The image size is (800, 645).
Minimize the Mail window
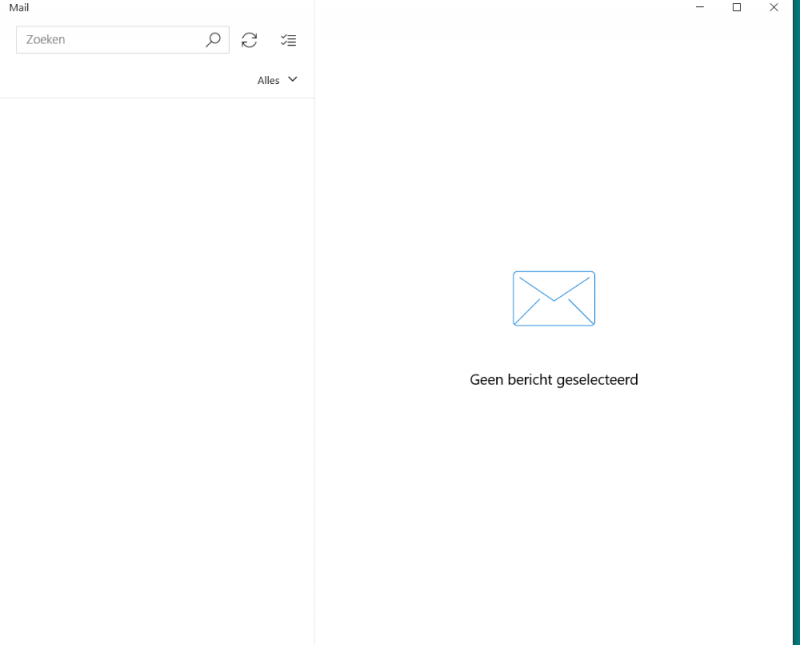(x=700, y=7)
